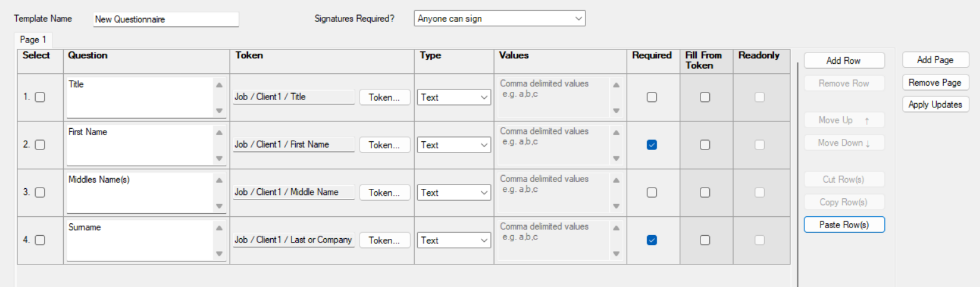Viewport: 980px width, 287px height.
Task: Open the Type dropdown for Surname row
Action: point(454,240)
